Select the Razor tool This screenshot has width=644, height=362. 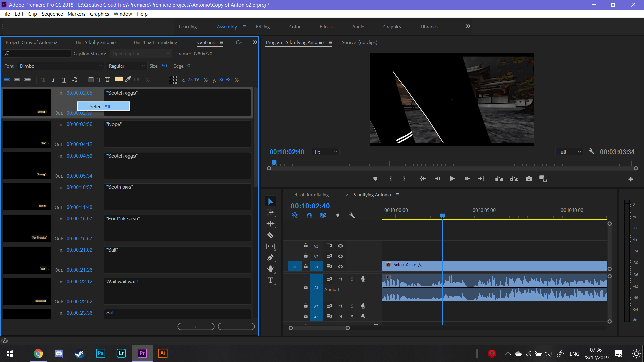[x=270, y=235]
